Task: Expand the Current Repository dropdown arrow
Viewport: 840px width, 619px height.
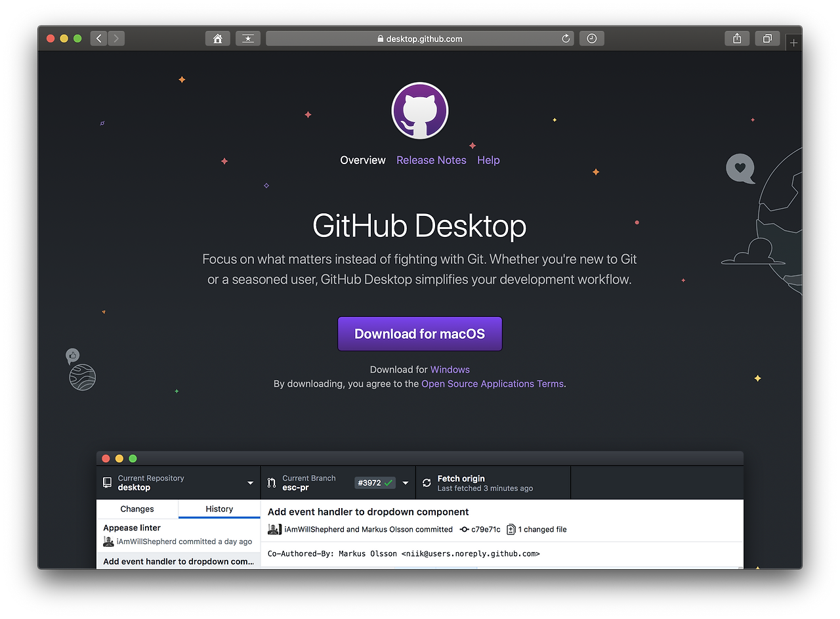Action: tap(250, 483)
